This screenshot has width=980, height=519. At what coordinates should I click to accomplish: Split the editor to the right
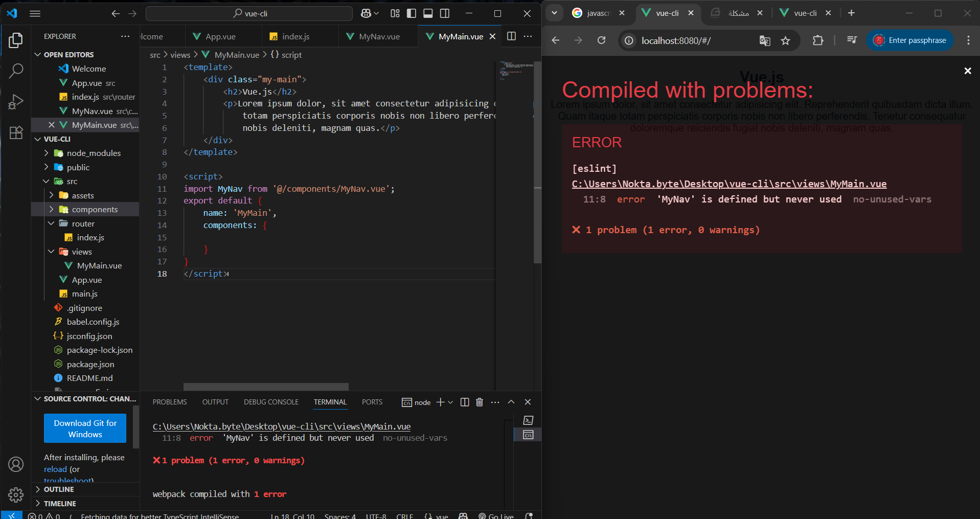(x=511, y=36)
